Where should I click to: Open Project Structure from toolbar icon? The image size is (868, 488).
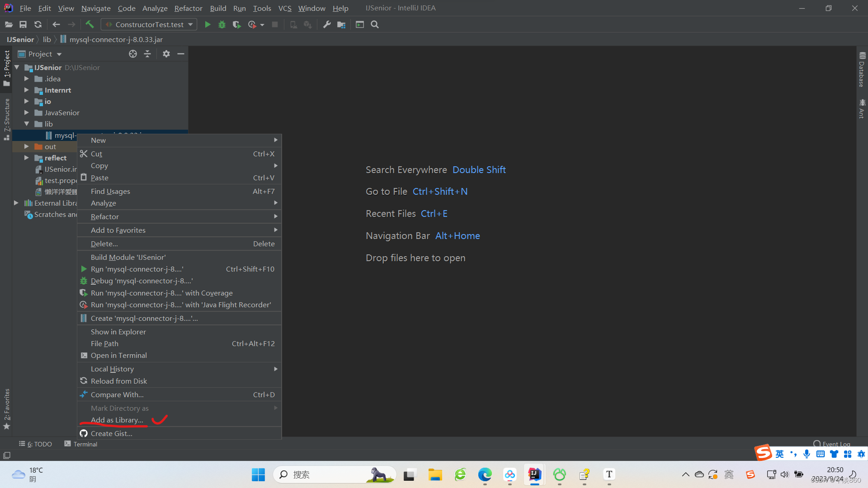coord(341,24)
